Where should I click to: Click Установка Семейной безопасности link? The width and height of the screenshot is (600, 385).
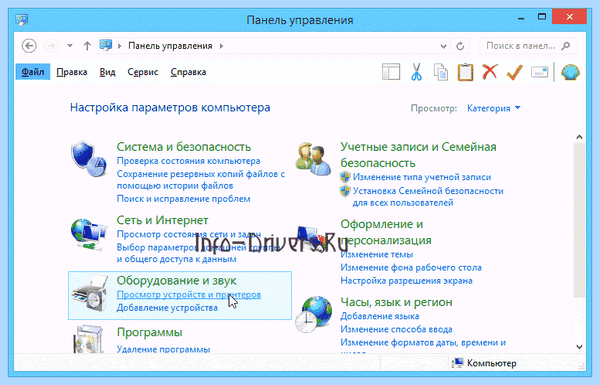click(428, 197)
